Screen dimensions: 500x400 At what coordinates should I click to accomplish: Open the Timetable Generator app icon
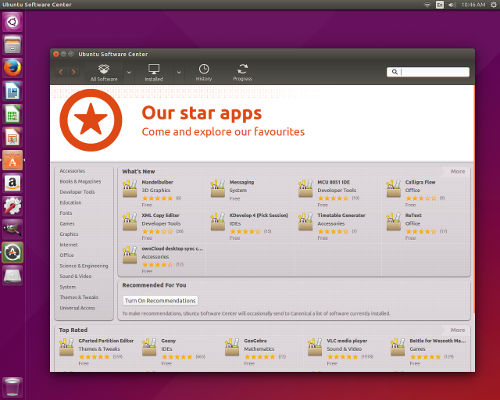click(306, 222)
